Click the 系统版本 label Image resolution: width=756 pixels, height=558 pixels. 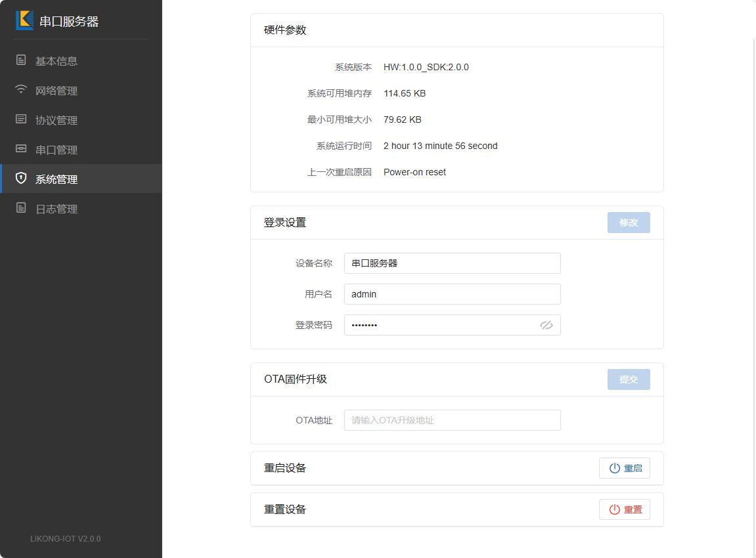click(x=353, y=67)
